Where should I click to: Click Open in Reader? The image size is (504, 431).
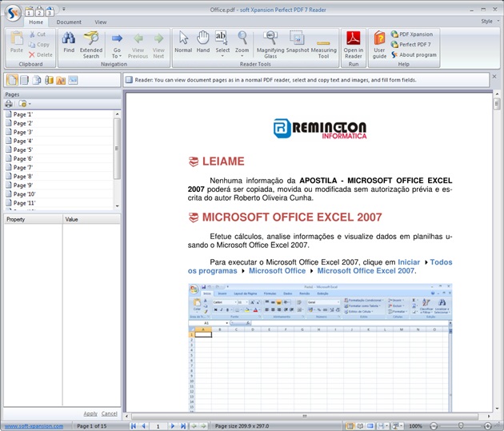[x=354, y=45]
